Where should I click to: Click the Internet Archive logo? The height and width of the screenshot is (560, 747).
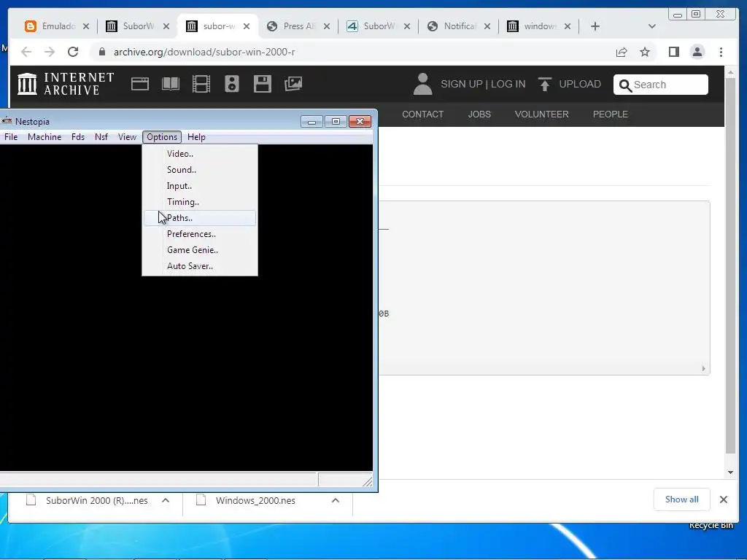(x=66, y=84)
